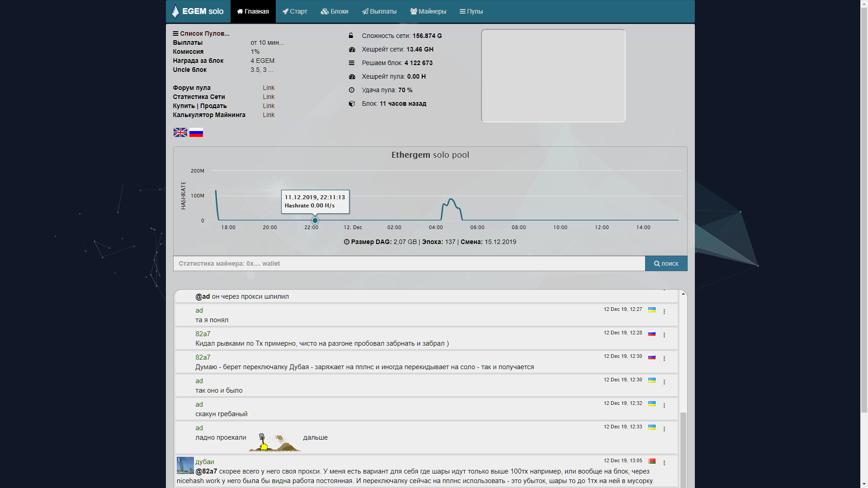Viewport: 868px width, 488px height.
Task: Click the Ukrainian flag on the 12:33 message
Action: click(x=651, y=427)
